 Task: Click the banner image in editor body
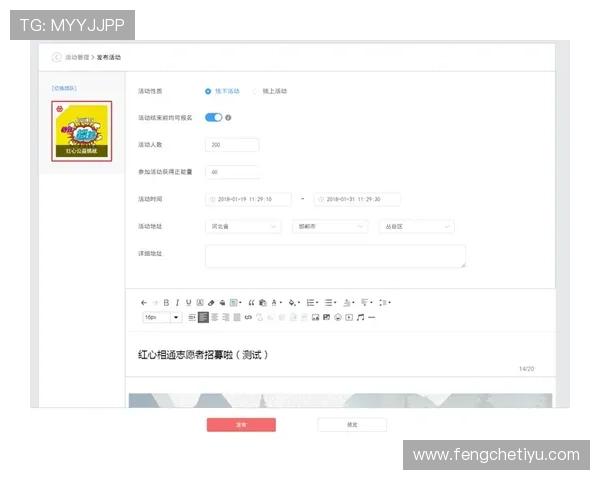pos(340,400)
